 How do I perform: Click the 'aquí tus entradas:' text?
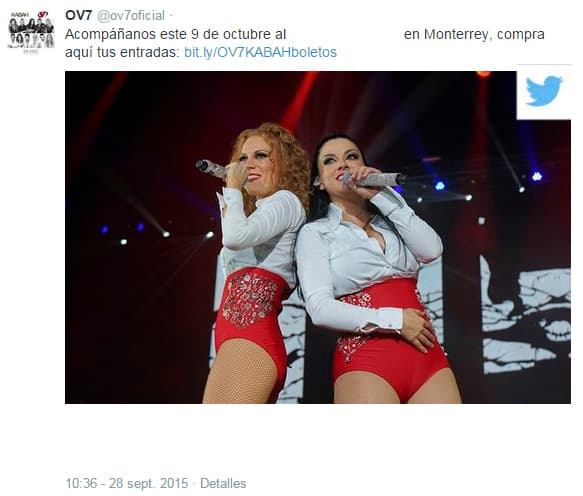122,52
